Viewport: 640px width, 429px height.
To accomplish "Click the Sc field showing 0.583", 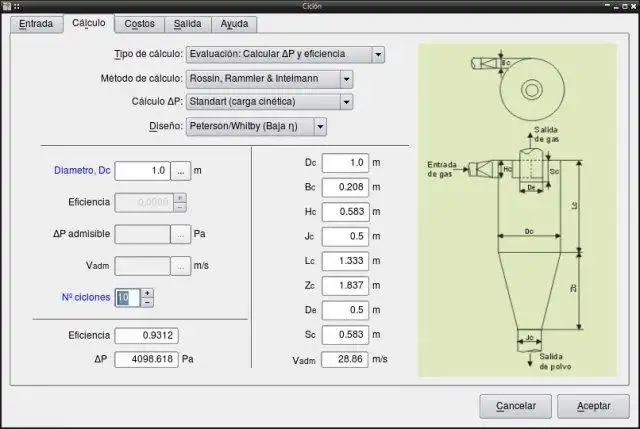I will coord(345,335).
